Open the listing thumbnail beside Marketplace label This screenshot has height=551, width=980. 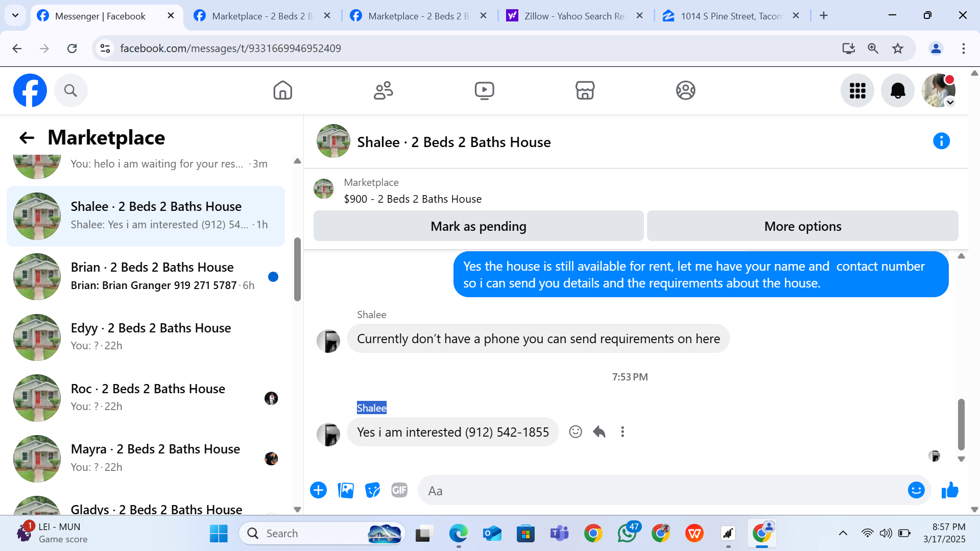[x=323, y=189]
